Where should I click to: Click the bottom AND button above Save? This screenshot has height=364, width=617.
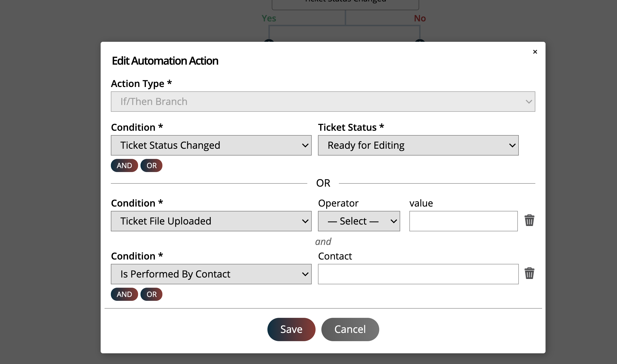(x=124, y=294)
